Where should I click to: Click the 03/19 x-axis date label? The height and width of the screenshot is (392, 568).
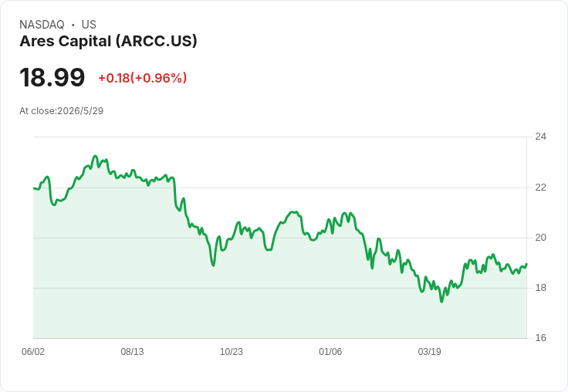429,351
